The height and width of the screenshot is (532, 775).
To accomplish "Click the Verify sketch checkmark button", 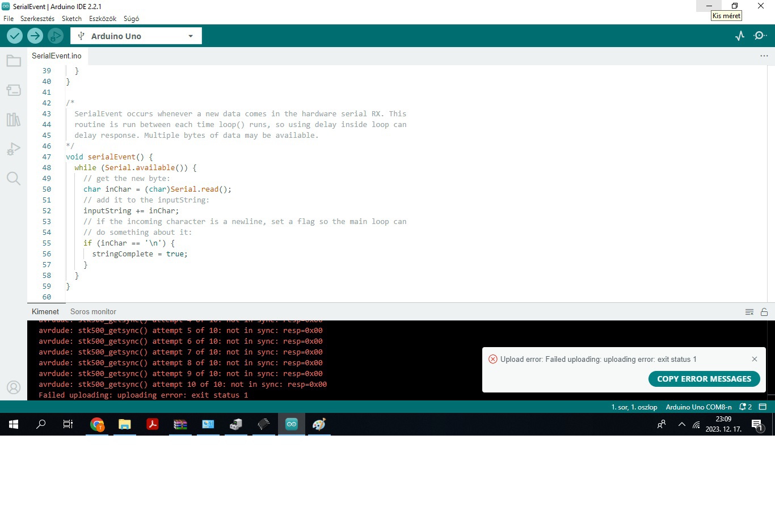I will 15,36.
